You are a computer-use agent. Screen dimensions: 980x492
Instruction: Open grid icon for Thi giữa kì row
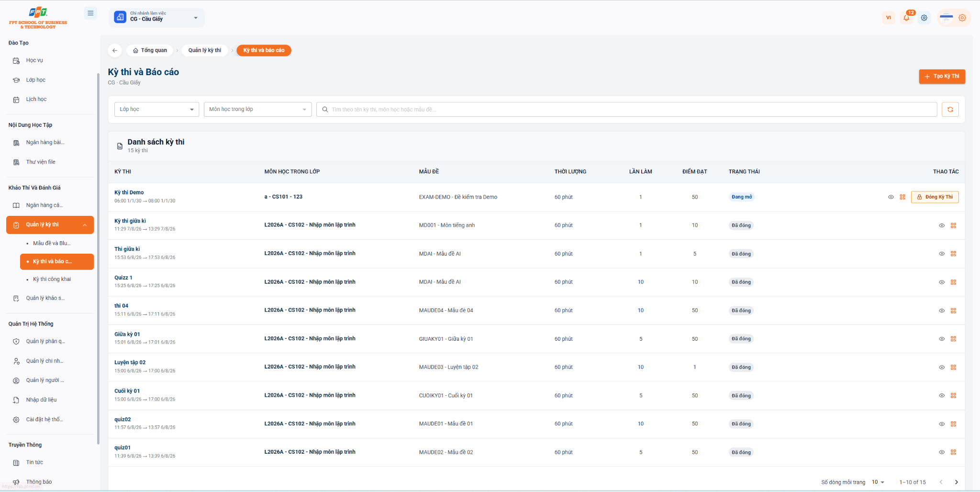point(953,254)
